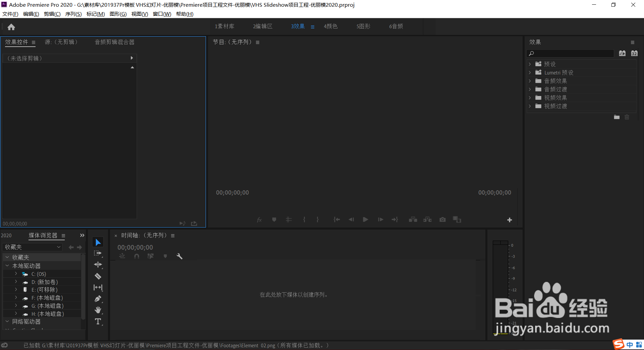Filter by Accelerated Effects in Effects panel
Image resolution: width=644 pixels, height=350 pixels.
622,53
